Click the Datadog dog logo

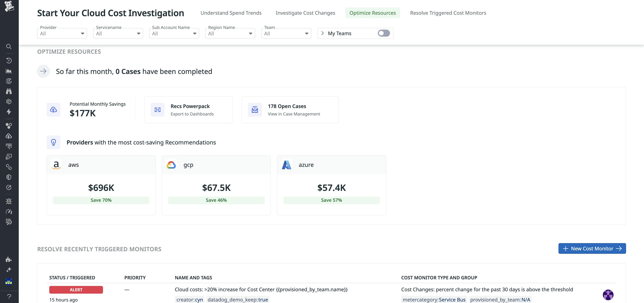click(x=9, y=6)
